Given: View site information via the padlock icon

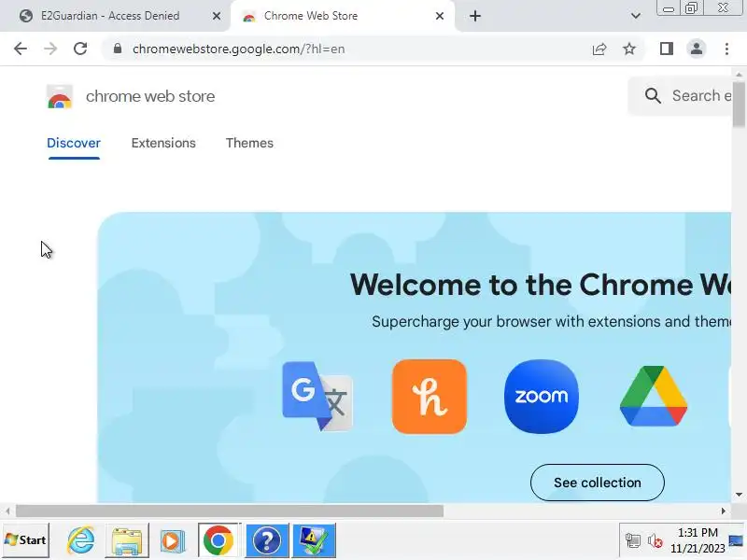Looking at the screenshot, I should [x=118, y=49].
